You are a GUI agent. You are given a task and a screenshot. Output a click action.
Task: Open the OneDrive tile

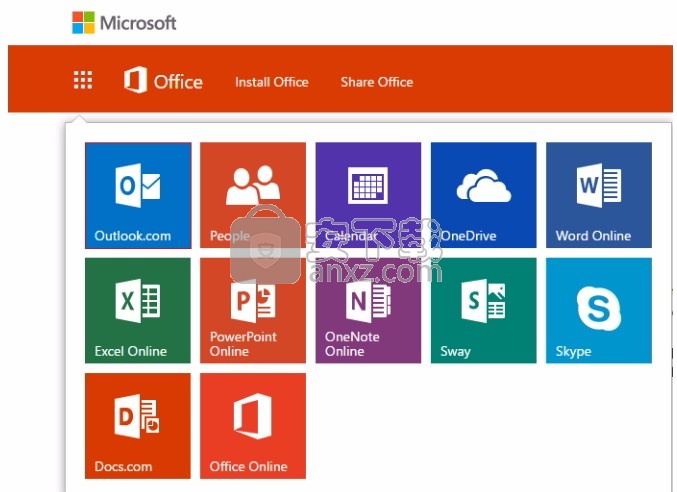tap(484, 196)
